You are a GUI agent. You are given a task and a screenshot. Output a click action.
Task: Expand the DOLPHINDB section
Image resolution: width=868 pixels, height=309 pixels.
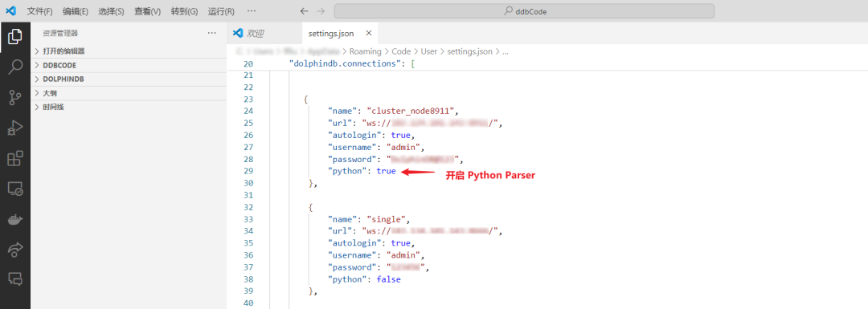[129, 79]
